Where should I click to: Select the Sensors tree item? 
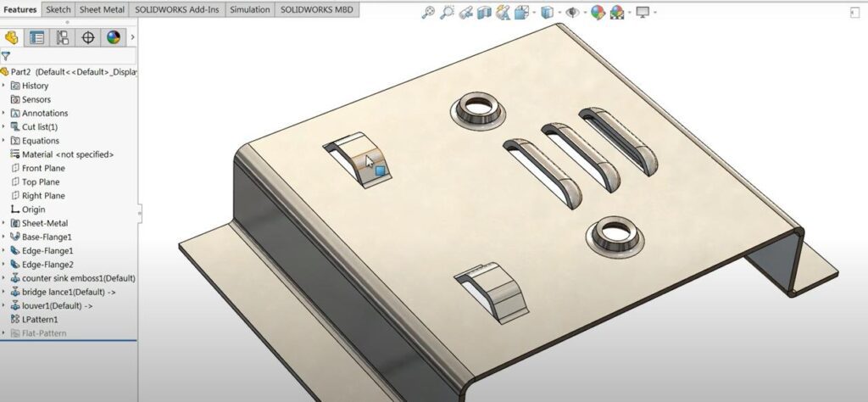31,100
